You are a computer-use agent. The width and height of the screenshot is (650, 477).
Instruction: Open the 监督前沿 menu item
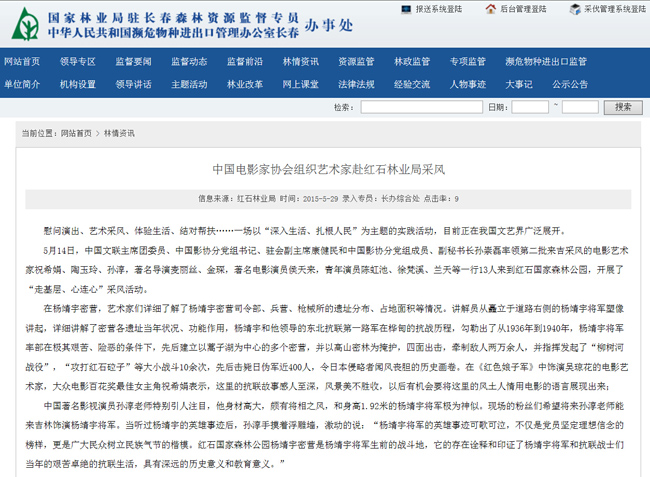245,62
